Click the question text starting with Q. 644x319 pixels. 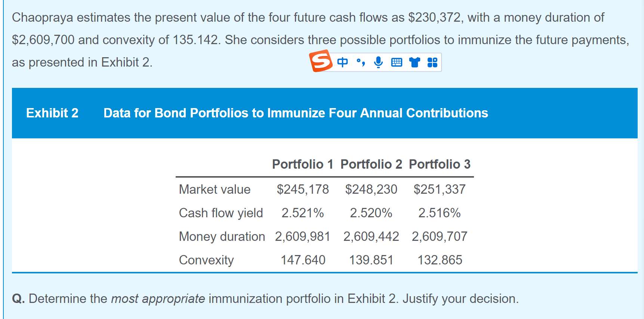pos(265,298)
